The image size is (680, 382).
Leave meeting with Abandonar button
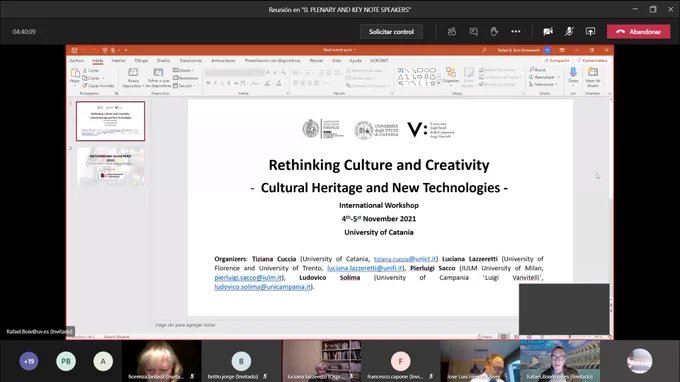click(638, 32)
